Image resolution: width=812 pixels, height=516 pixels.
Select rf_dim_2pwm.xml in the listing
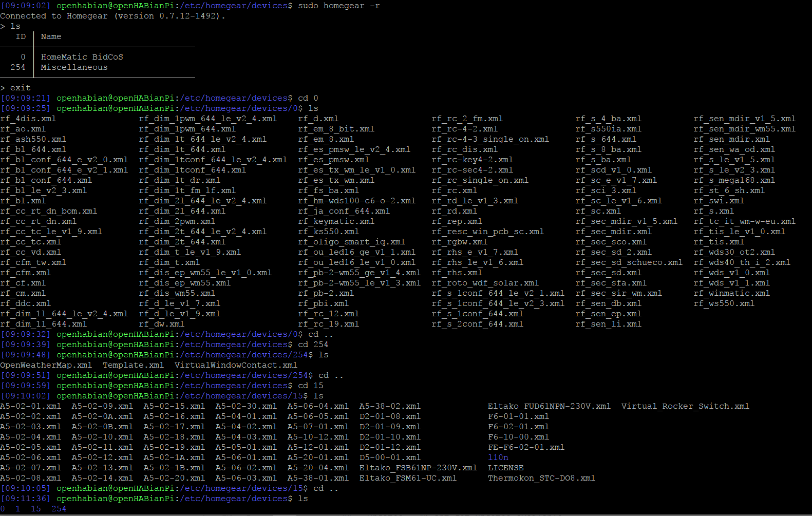coord(177,221)
